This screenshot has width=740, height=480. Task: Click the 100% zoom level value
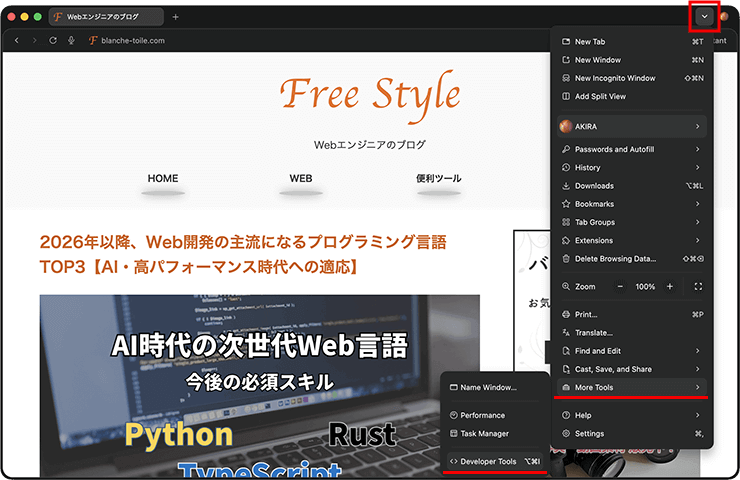tap(645, 286)
